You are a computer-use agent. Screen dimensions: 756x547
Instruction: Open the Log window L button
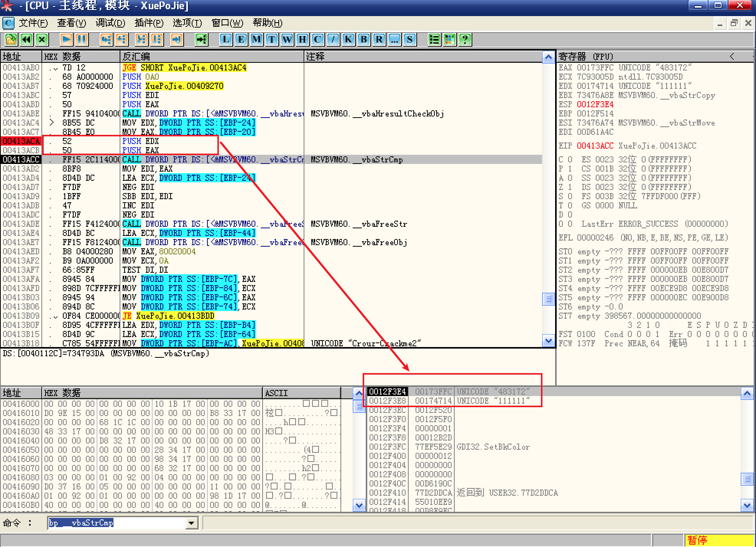[226, 39]
